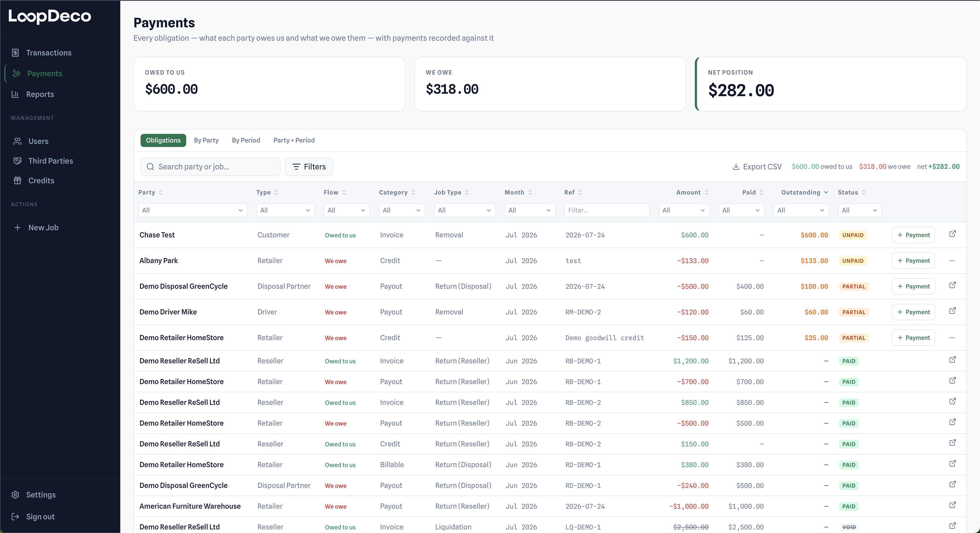
Task: Add payment for Albany Park
Action: [913, 261]
